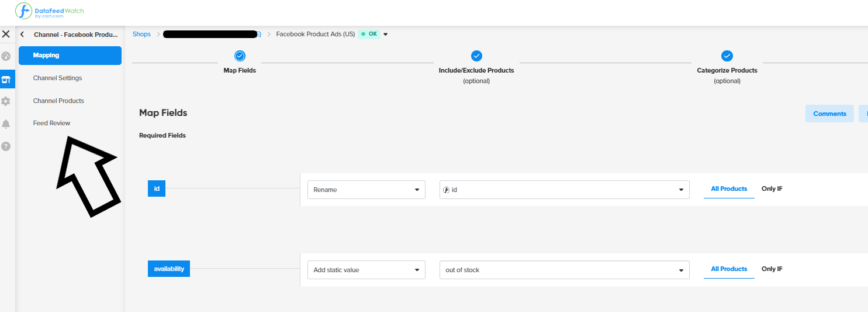Open Channel Settings in the side menu
This screenshot has height=312, width=868.
(x=57, y=78)
